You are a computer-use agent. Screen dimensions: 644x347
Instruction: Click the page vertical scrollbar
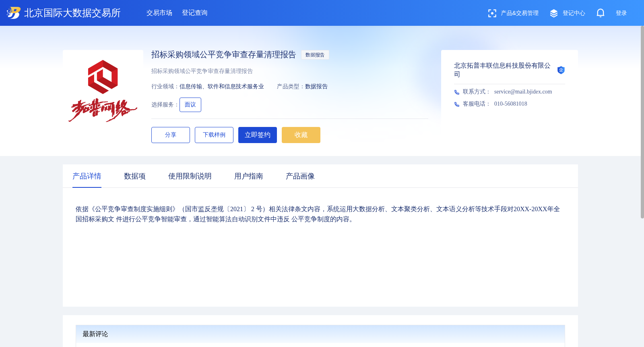point(642,122)
